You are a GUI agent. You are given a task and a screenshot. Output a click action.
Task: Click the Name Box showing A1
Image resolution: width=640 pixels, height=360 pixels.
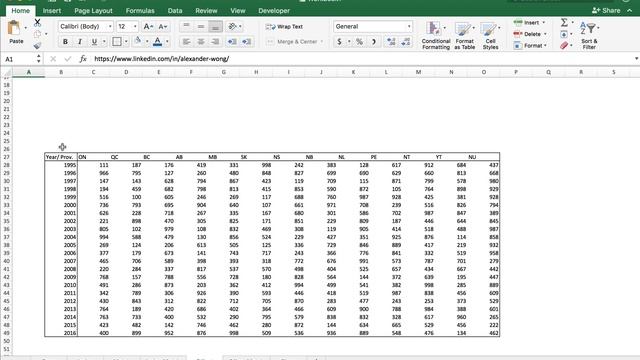(18, 59)
